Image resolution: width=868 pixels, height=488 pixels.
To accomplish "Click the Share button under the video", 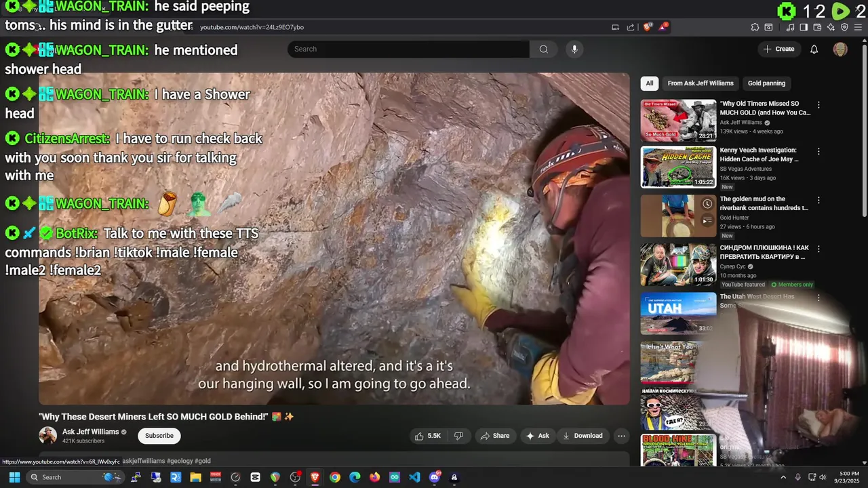I will pyautogui.click(x=494, y=436).
